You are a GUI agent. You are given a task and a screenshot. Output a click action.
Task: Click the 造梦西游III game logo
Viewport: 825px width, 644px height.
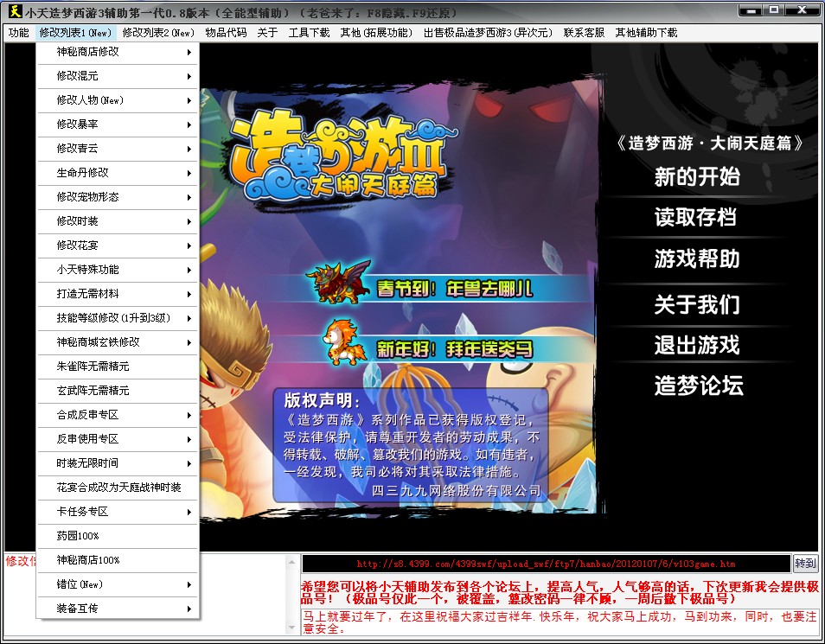(x=345, y=154)
